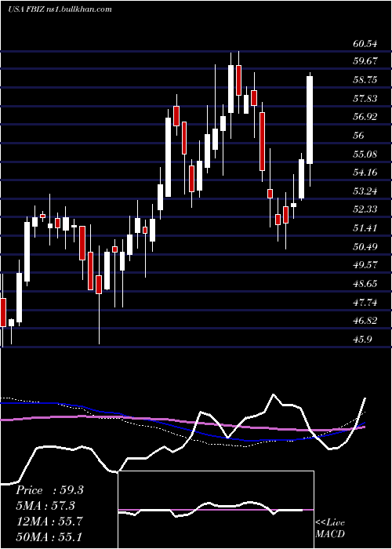
Task: Click the USA FBIZ ns1.bullkhan.com header text
Action: 60,9
